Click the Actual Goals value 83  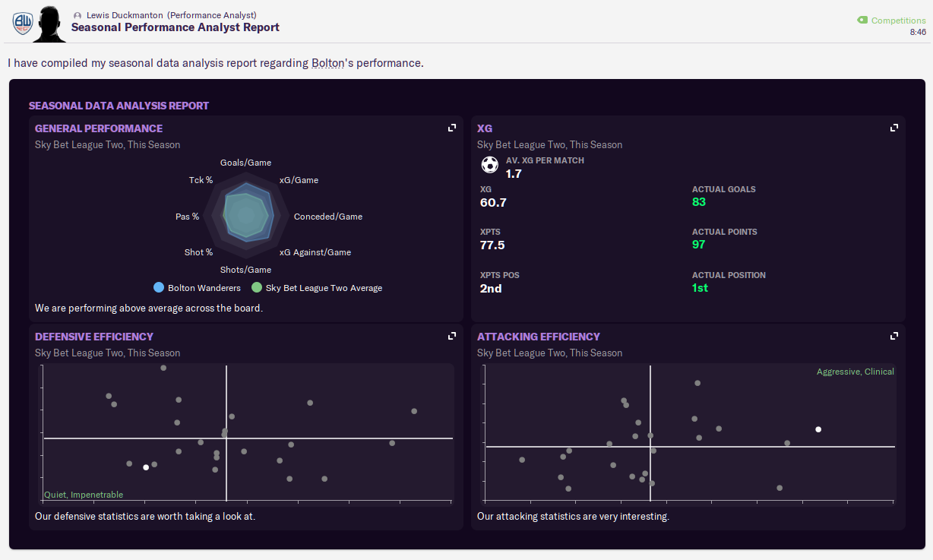tap(699, 202)
